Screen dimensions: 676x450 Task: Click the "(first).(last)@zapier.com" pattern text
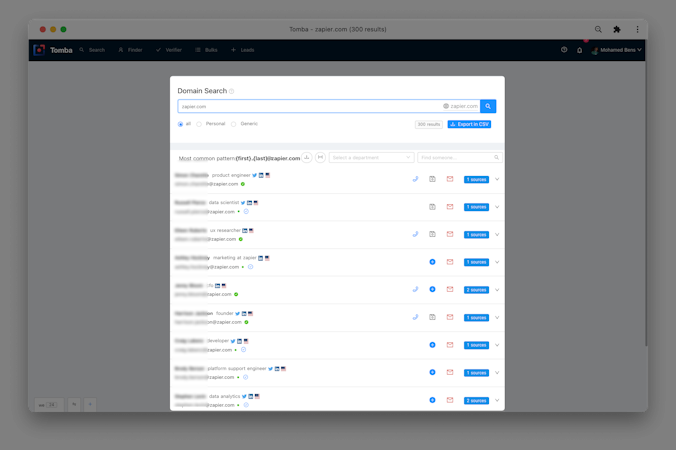268,158
